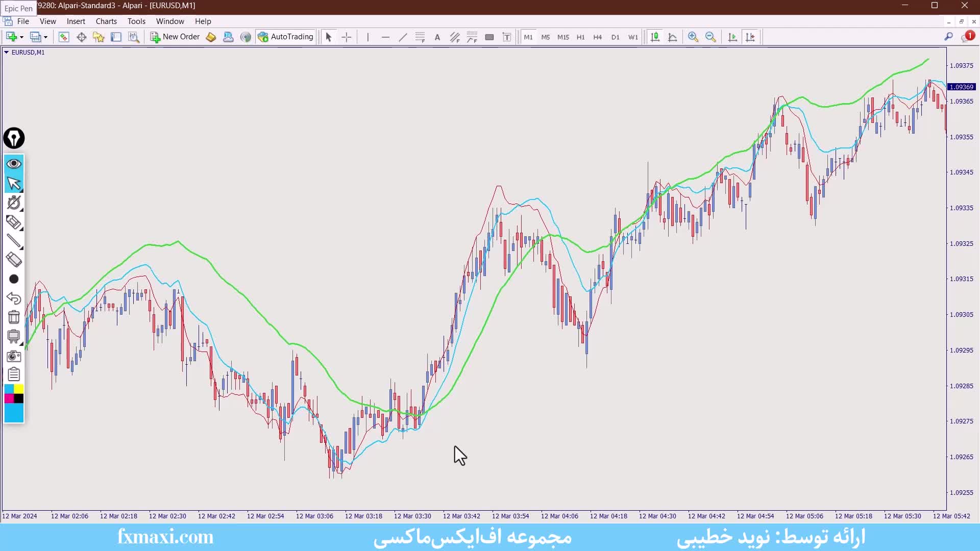Toggle the chart shift button
The height and width of the screenshot is (551, 980).
tap(750, 37)
